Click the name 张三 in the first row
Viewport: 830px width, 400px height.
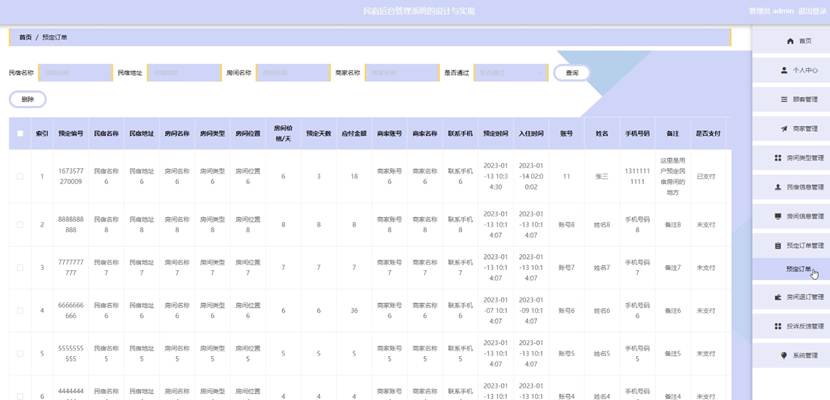[x=602, y=176]
